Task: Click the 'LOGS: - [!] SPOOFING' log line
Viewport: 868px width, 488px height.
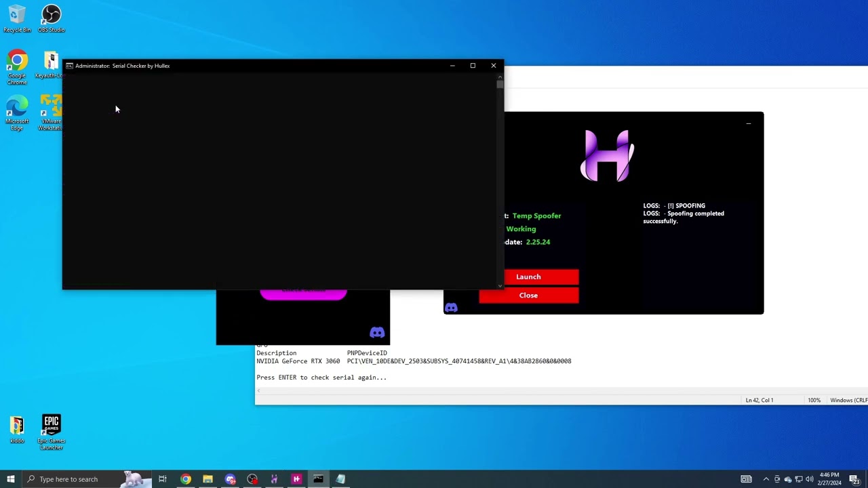Action: pos(674,205)
